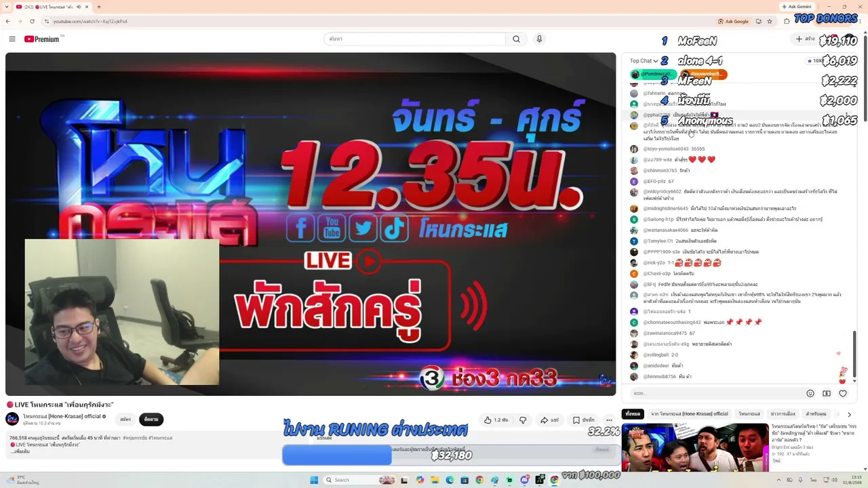This screenshot has width=868, height=488.
Task: Open the Hone-Krasae official channel name
Action: (62, 417)
